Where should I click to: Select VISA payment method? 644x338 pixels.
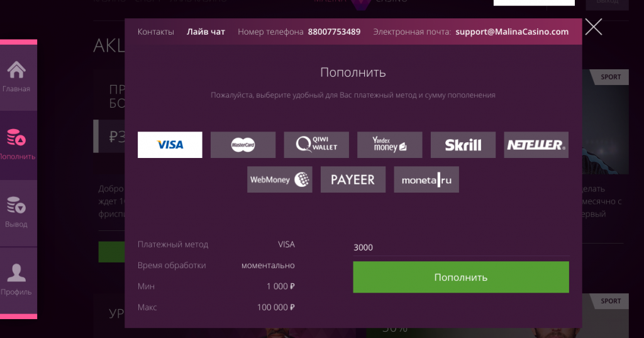click(x=170, y=145)
